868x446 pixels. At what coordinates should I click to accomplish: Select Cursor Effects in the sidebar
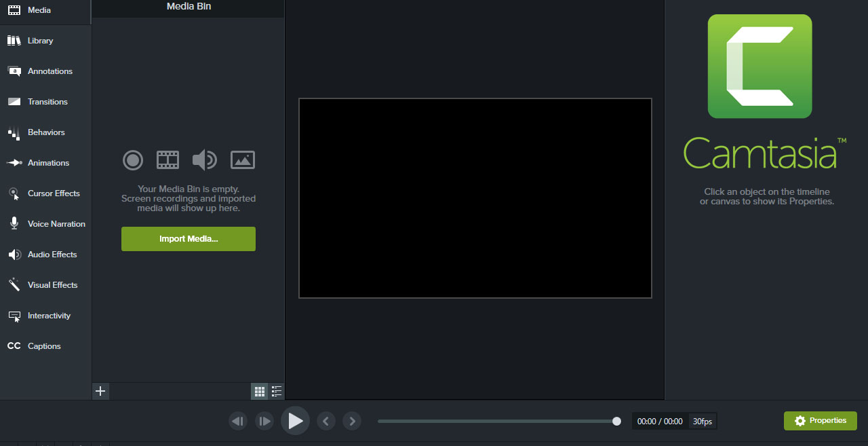(45, 193)
